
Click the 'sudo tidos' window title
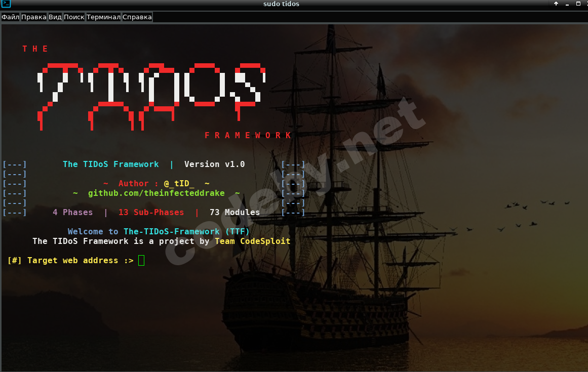pos(281,4)
